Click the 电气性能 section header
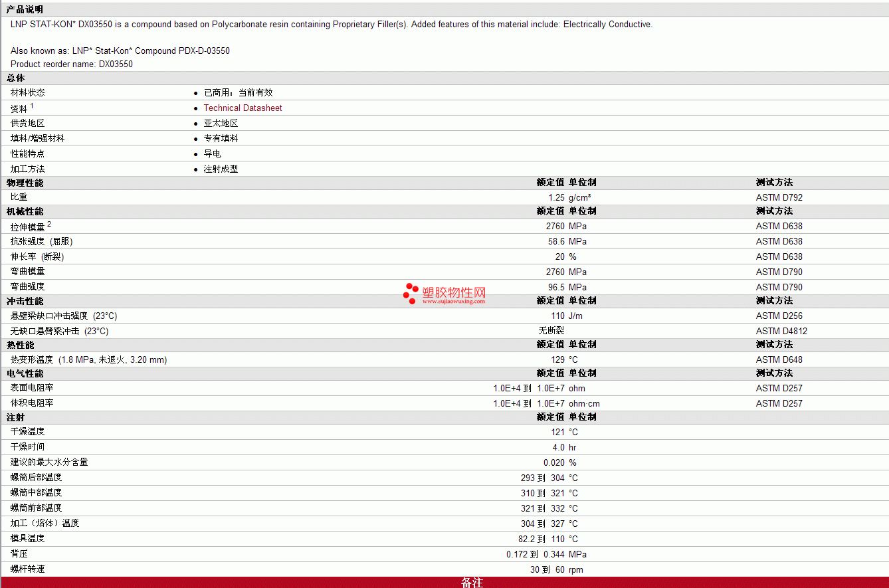Viewport: 889px width, 588px height. [x=25, y=373]
